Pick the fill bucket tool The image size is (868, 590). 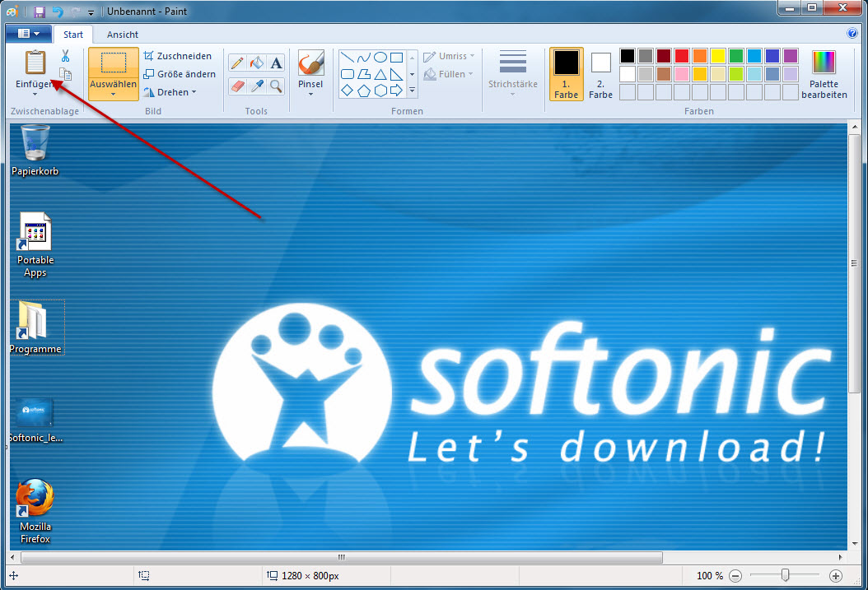pos(257,63)
